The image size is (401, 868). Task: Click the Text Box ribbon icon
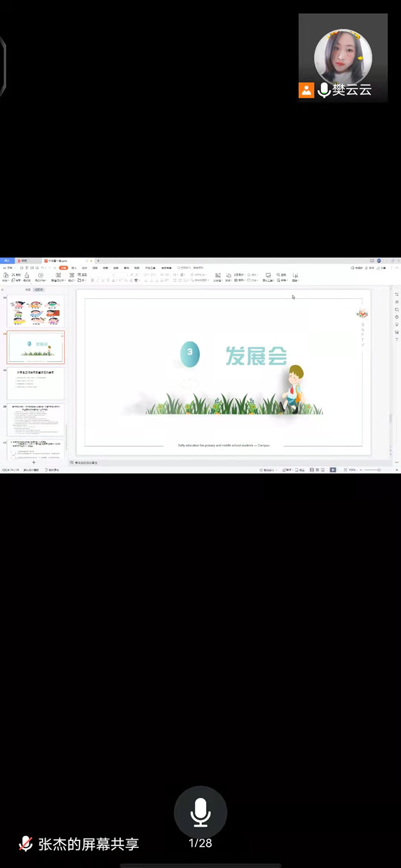click(218, 277)
